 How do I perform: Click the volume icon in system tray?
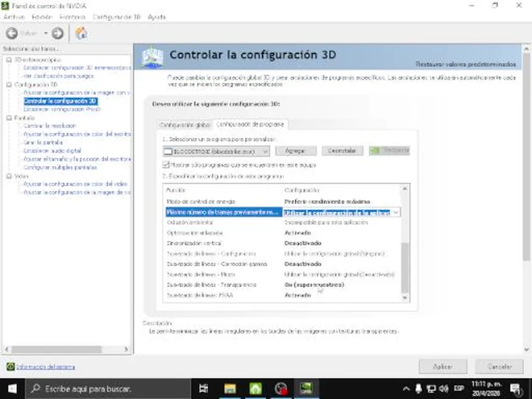pyautogui.click(x=443, y=389)
